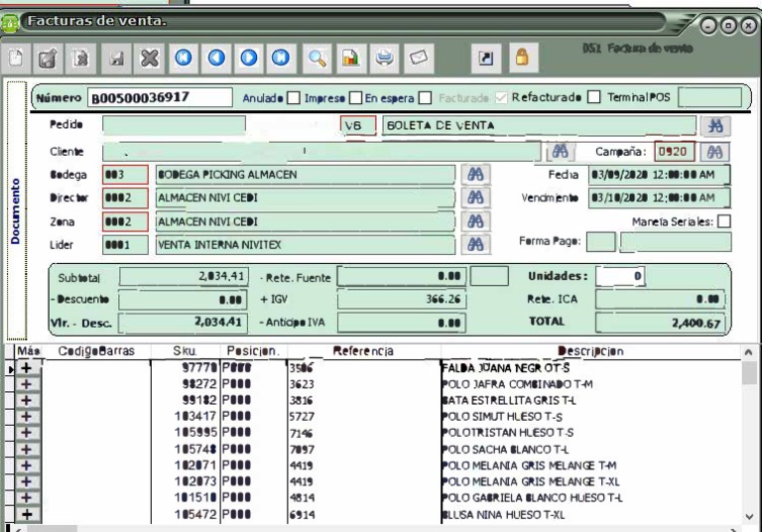
Task: Click the Descripcion column header
Action: 590,351
